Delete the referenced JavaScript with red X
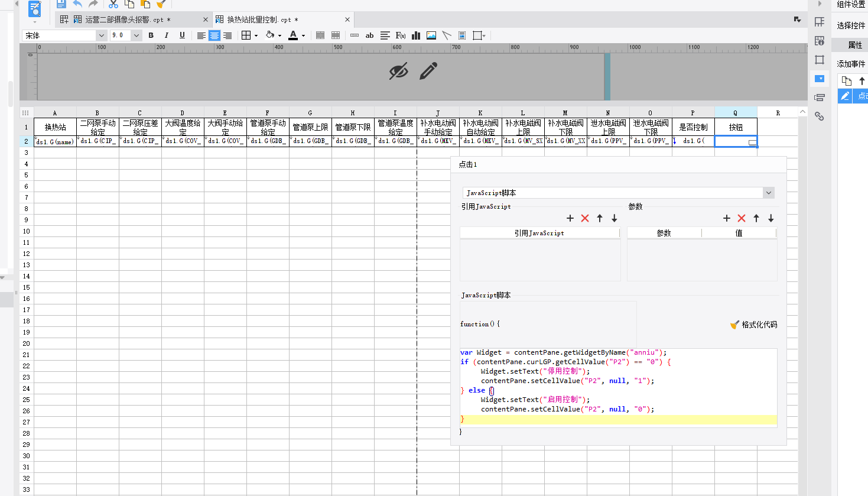868x496 pixels. pyautogui.click(x=585, y=218)
